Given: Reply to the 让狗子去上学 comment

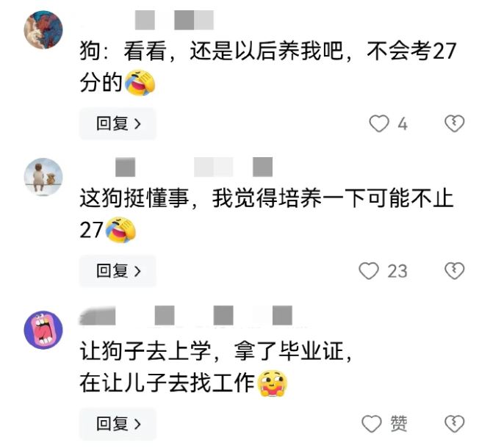Looking at the screenshot, I should pyautogui.click(x=118, y=424).
